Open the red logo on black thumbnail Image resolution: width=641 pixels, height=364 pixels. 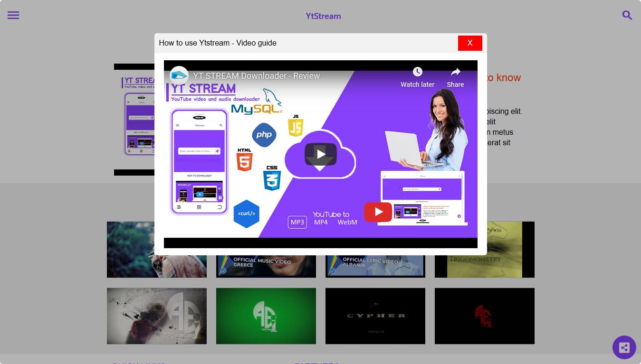[x=485, y=316]
